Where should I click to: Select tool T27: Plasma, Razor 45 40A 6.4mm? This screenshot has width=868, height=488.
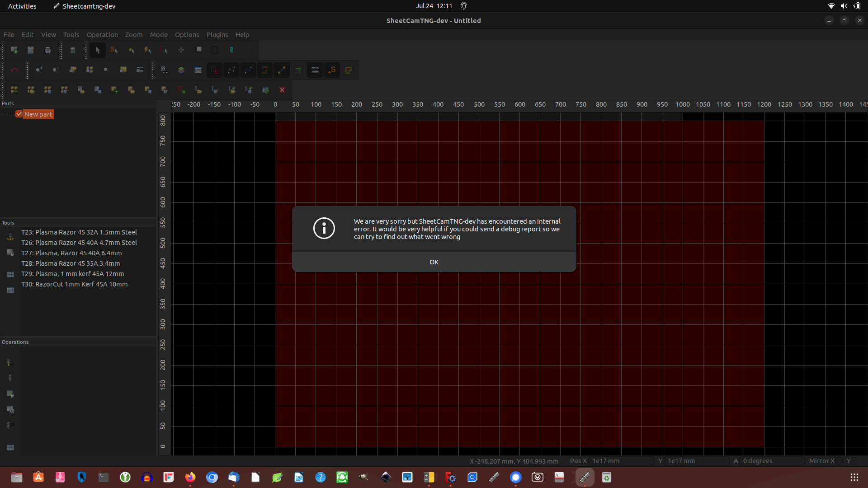click(x=71, y=253)
